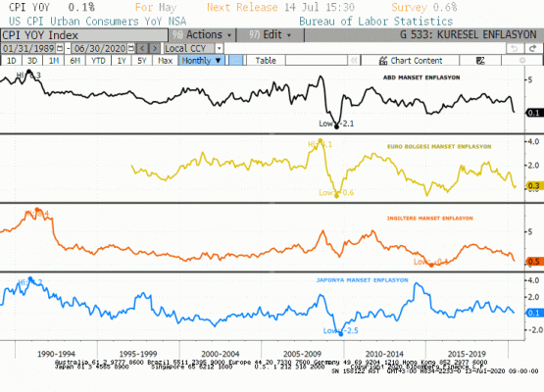
Task: Select the 6M range tab
Action: coord(74,61)
